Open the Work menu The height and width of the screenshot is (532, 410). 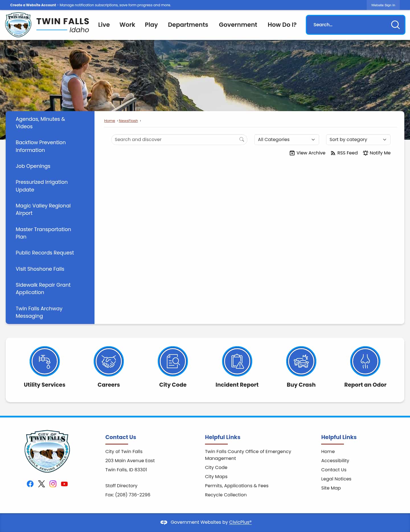(x=127, y=25)
